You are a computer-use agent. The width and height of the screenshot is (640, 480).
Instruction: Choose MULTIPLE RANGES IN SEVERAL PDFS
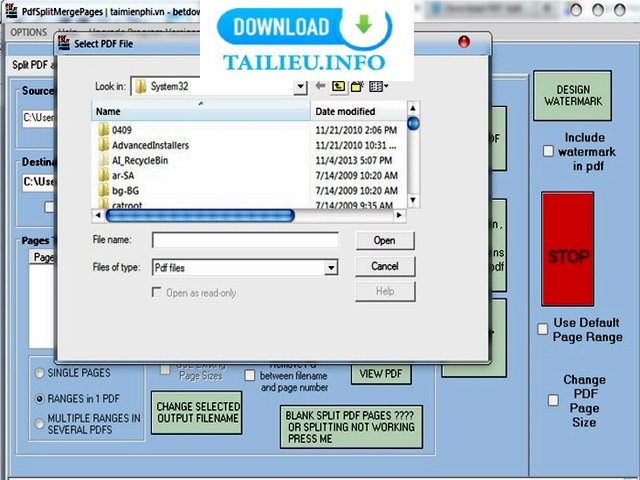point(40,424)
